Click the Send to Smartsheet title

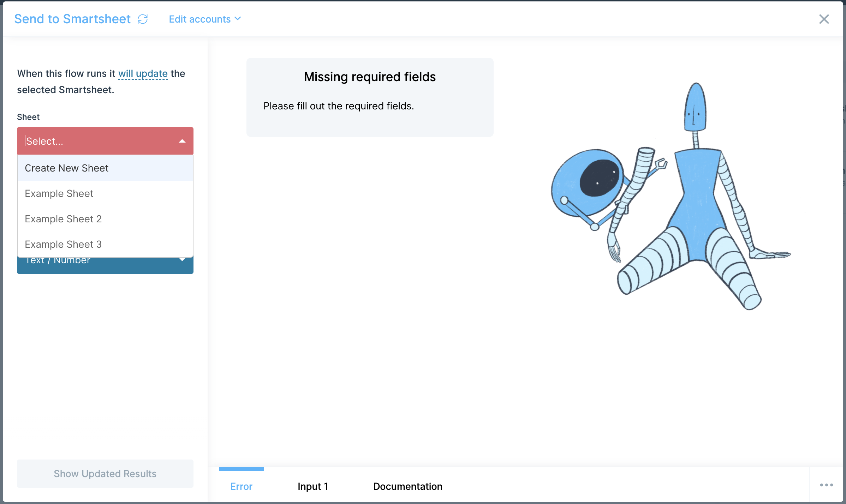[72, 19]
